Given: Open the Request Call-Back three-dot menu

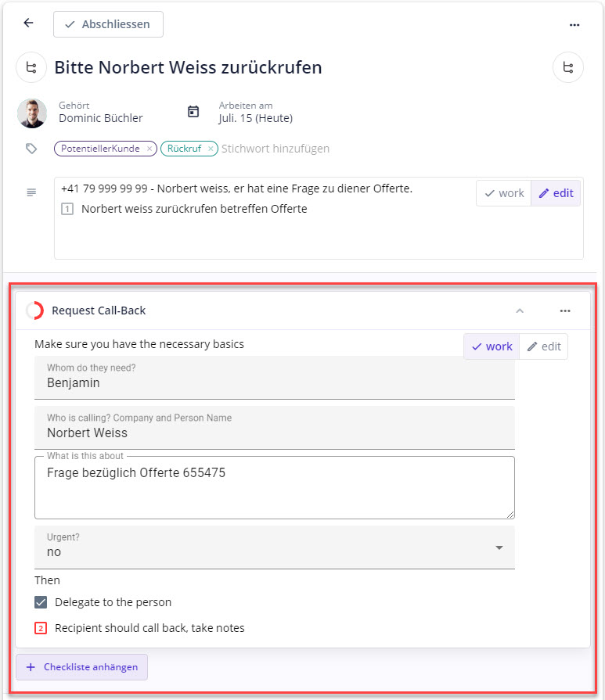Looking at the screenshot, I should point(565,311).
